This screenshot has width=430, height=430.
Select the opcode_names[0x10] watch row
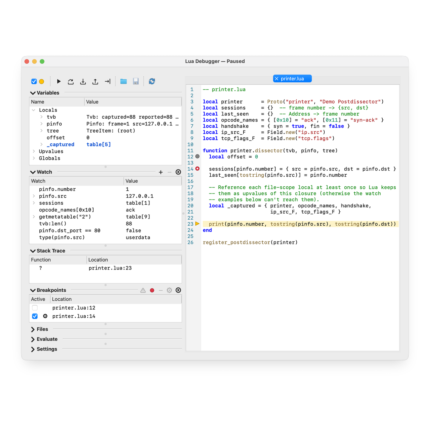[x=106, y=210]
